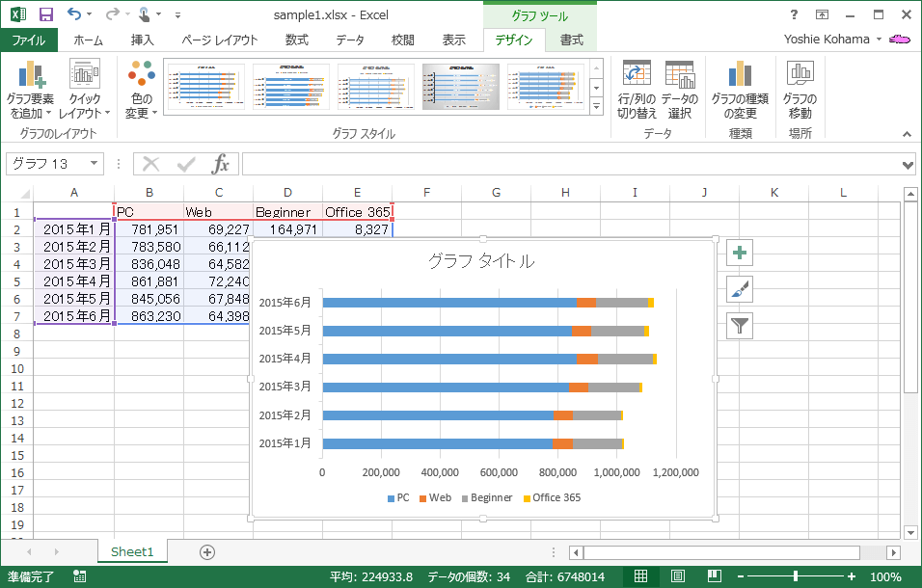Click the PC legend entry
This screenshot has width=922, height=588.
398,497
